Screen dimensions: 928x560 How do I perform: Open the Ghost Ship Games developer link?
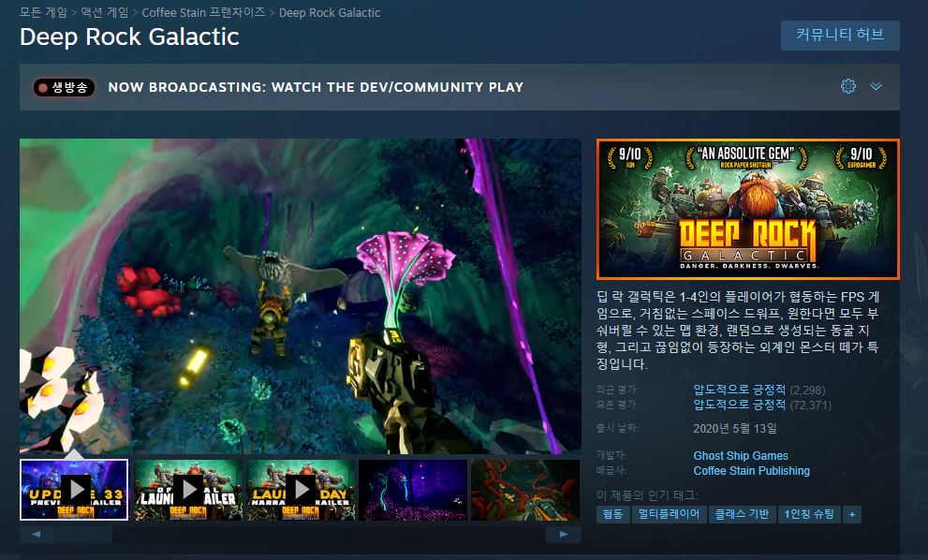[740, 456]
